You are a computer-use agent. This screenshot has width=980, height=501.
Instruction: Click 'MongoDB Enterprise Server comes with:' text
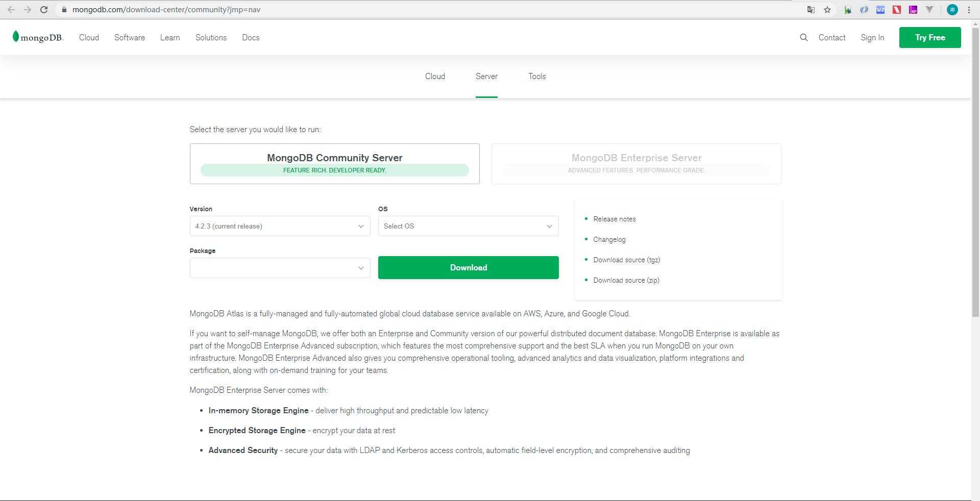coord(258,390)
